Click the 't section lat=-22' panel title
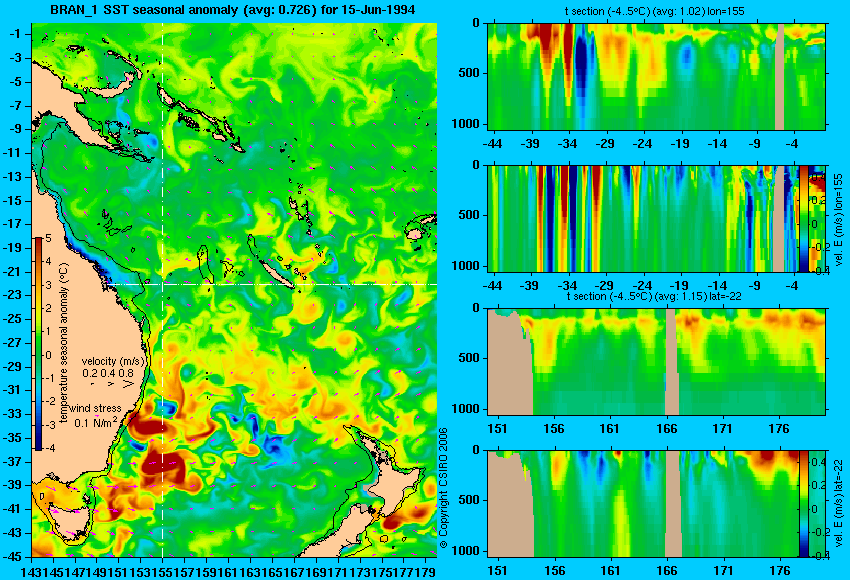This screenshot has width=850, height=580. tap(654, 297)
